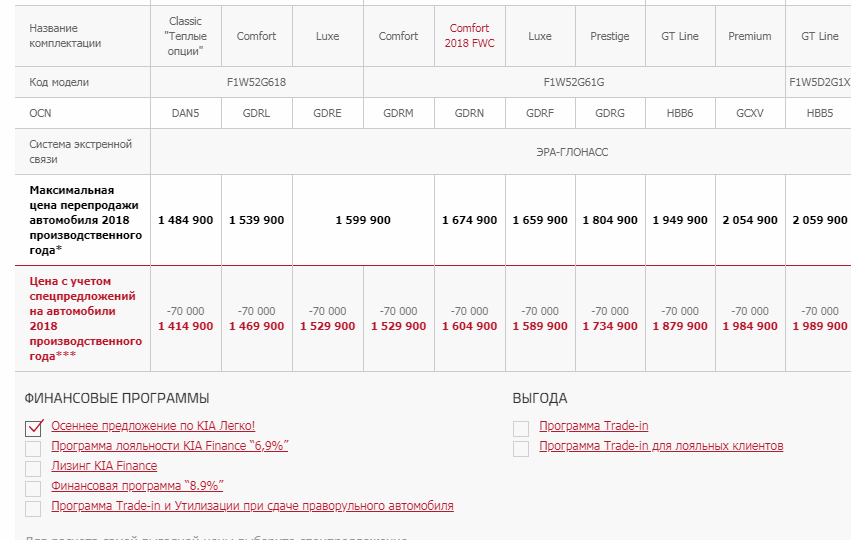851x540 pixels.
Task: Enable the Trade-in для лояльных клиентов checkbox
Action: (521, 448)
